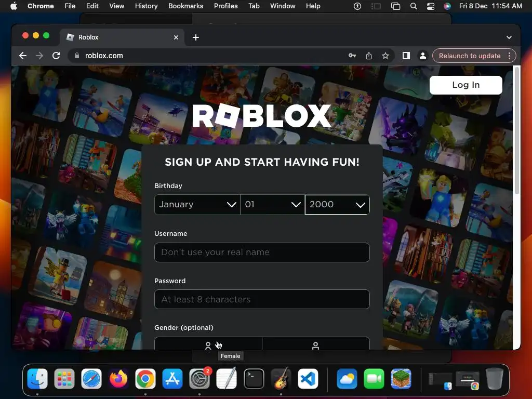The width and height of the screenshot is (532, 399).
Task: Switch to the Roblox tab
Action: pyautogui.click(x=122, y=37)
